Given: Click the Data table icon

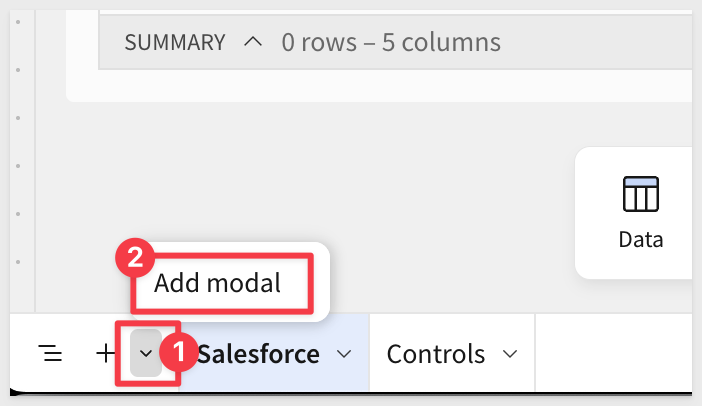Looking at the screenshot, I should pyautogui.click(x=641, y=195).
